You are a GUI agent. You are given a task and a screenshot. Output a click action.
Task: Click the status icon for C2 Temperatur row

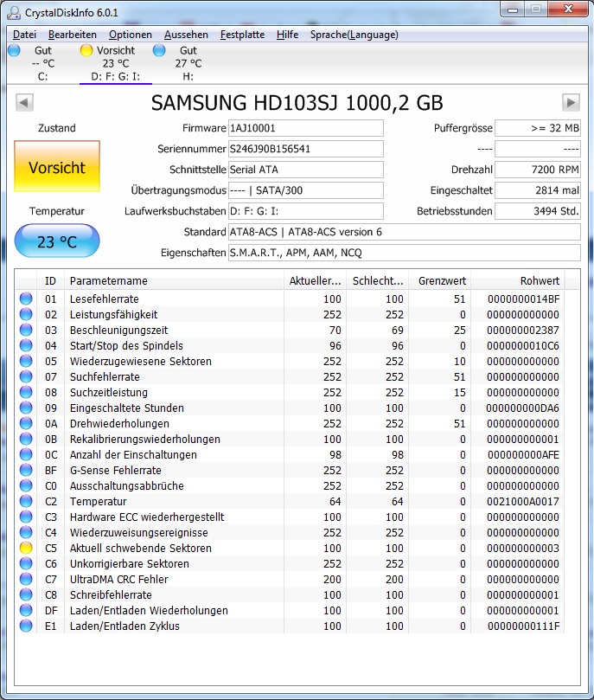tap(26, 501)
